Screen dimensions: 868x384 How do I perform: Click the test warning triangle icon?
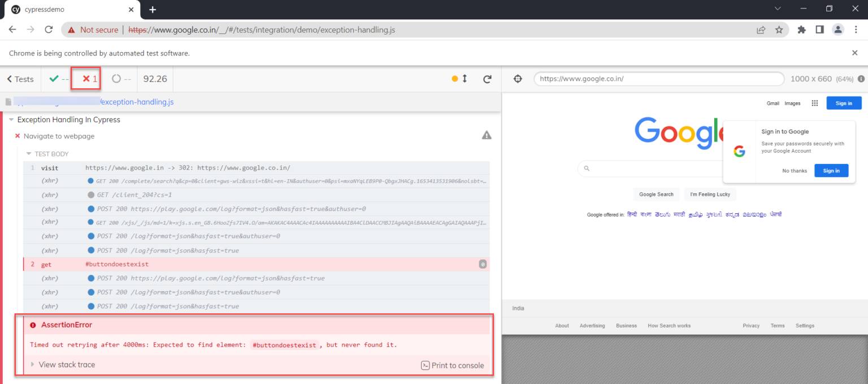(x=487, y=135)
